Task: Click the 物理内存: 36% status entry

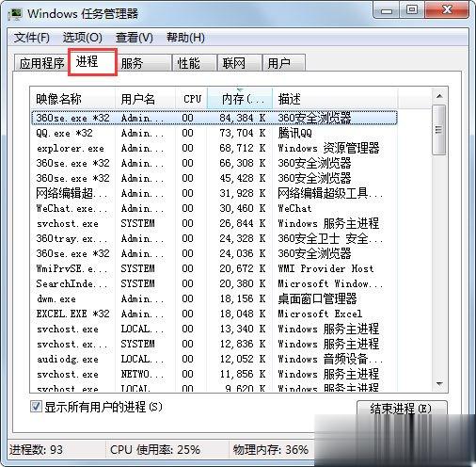Action: 270,450
